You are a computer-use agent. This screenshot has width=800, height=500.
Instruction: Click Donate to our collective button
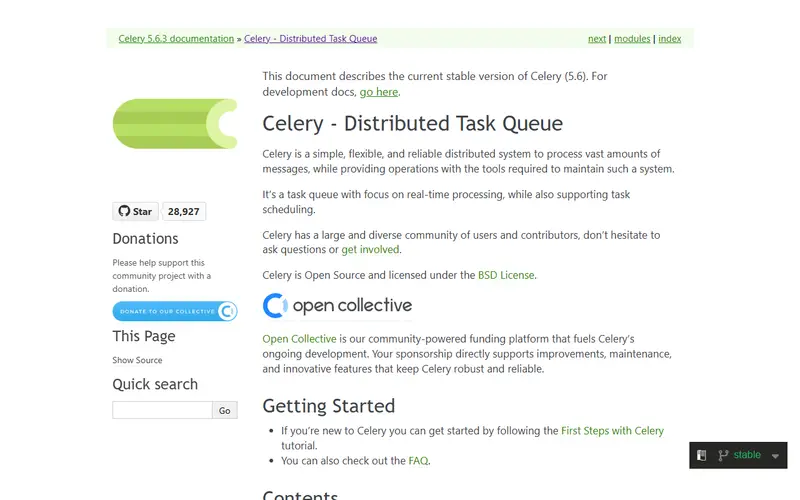[175, 311]
